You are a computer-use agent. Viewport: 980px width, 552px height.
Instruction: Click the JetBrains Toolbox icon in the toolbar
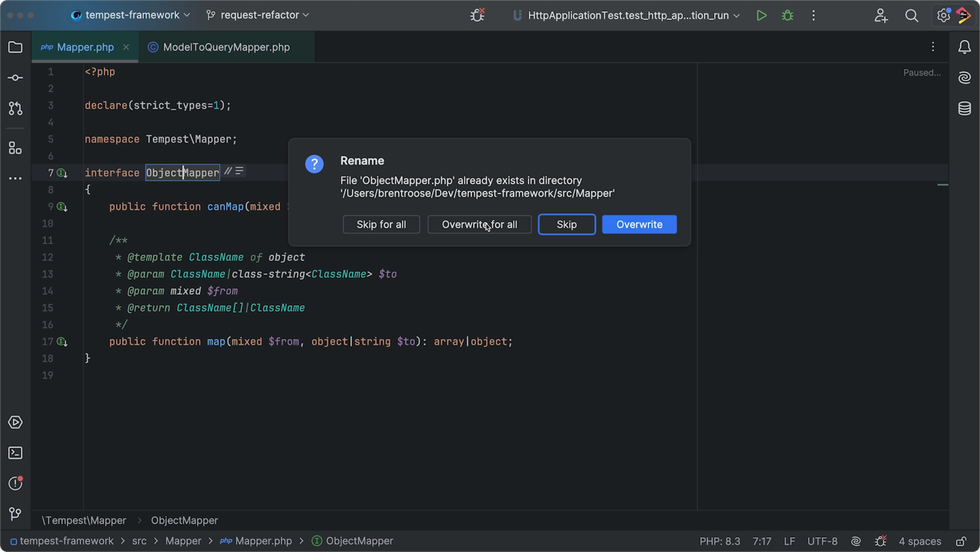(x=964, y=16)
